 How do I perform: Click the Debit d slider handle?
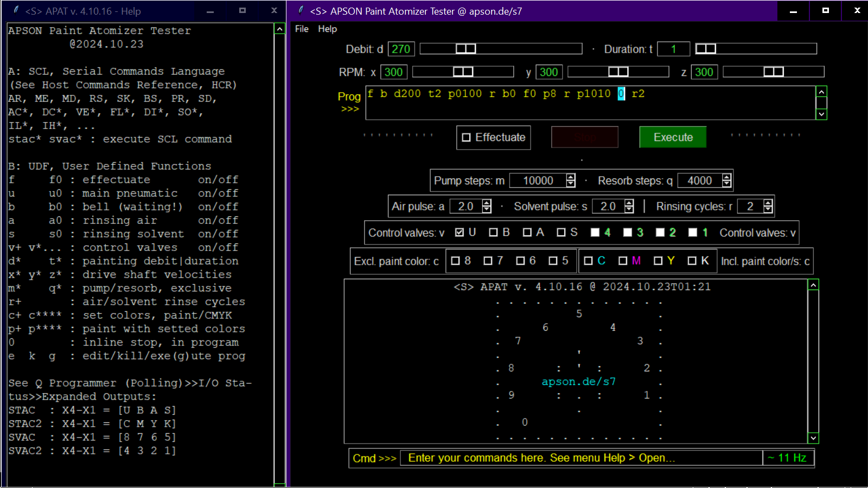[465, 49]
